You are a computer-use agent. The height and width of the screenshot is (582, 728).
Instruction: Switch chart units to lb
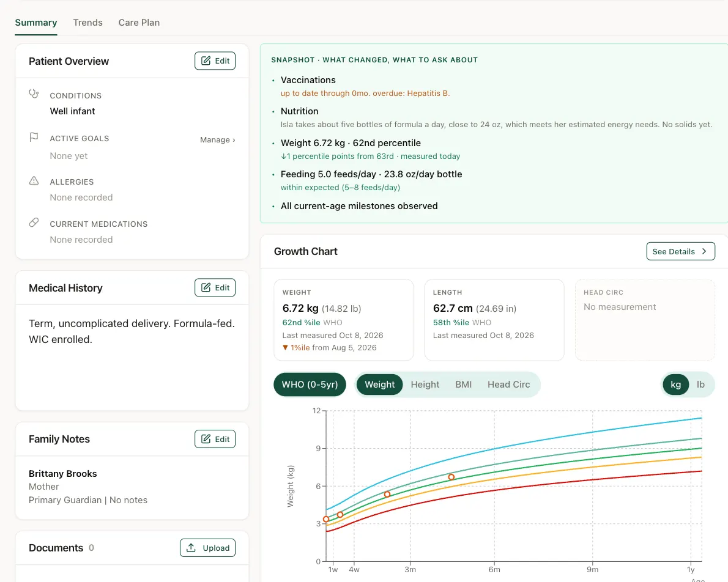click(700, 385)
